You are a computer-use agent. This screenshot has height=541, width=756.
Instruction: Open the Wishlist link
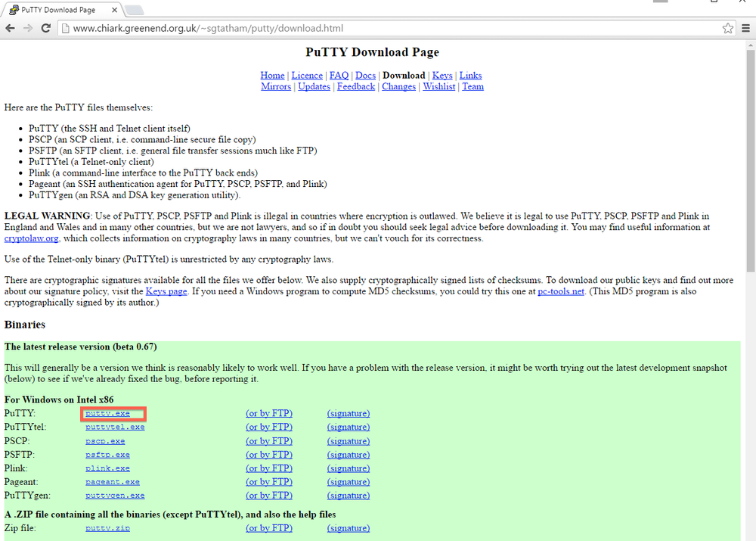click(x=438, y=86)
